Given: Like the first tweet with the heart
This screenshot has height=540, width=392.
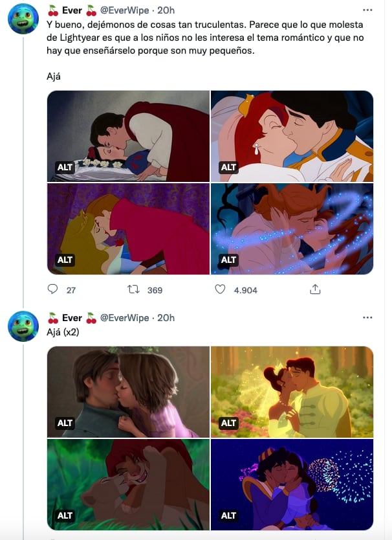Looking at the screenshot, I should (222, 289).
